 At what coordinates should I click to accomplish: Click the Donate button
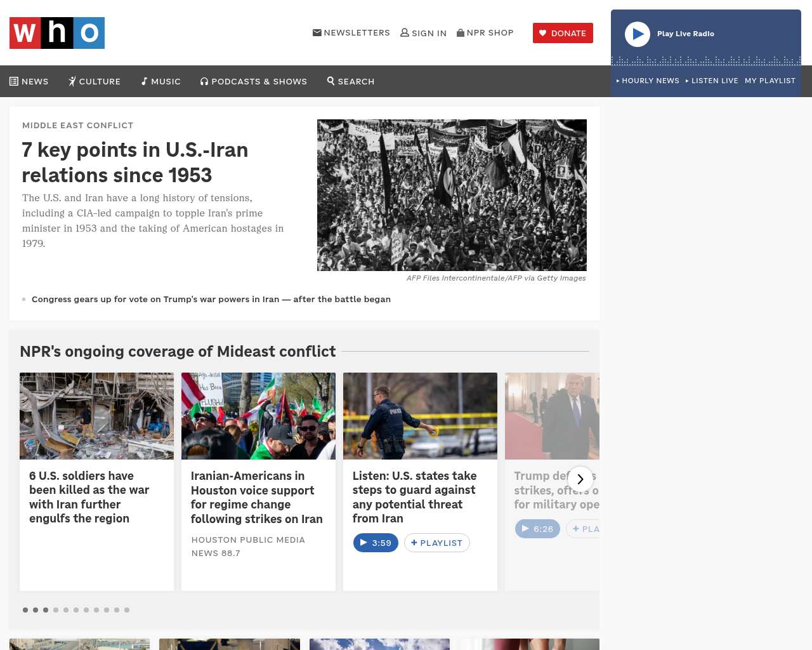pyautogui.click(x=563, y=33)
